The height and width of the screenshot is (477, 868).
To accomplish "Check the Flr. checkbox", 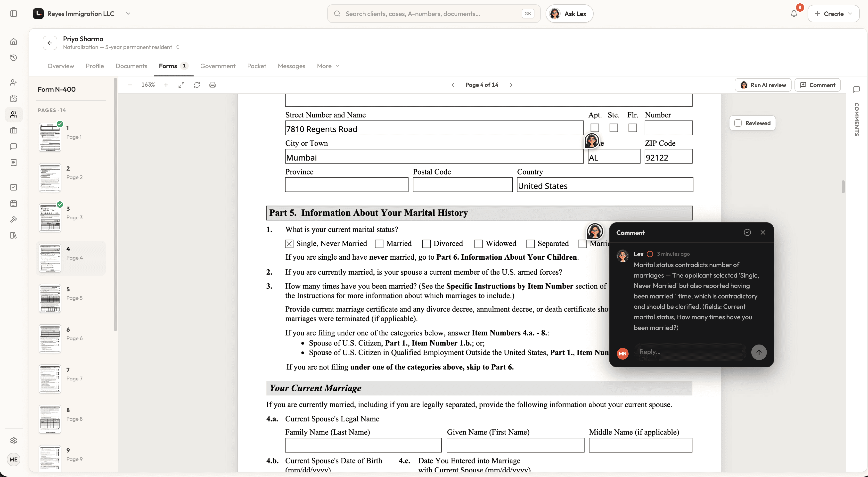I will tap(632, 128).
